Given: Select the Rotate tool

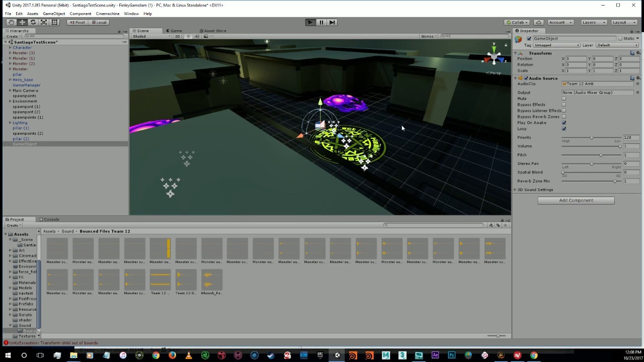Looking at the screenshot, I should point(33,22).
